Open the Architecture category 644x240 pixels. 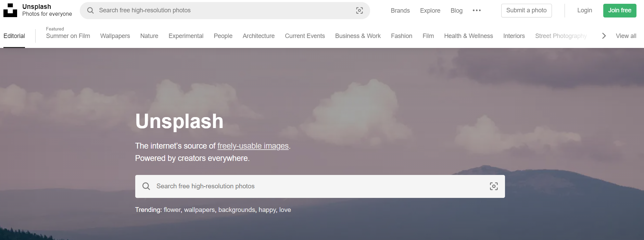258,36
